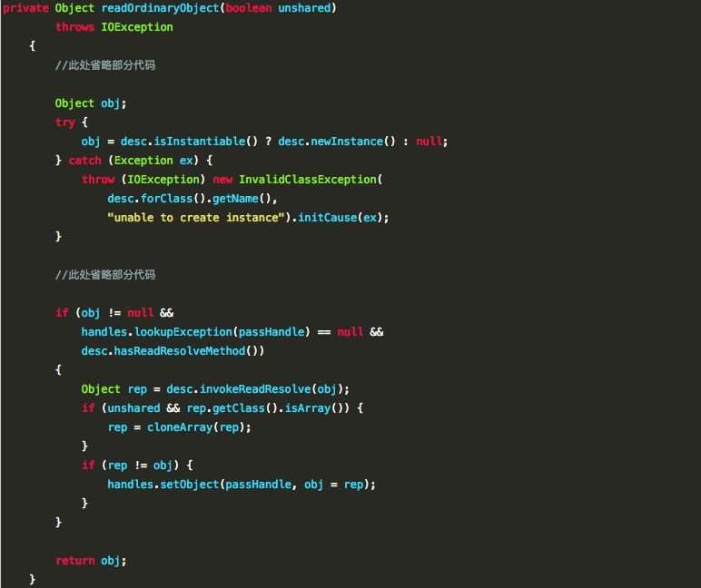Click desc.forClass().getName() expression
701x588 pixels.
pyautogui.click(x=189, y=199)
